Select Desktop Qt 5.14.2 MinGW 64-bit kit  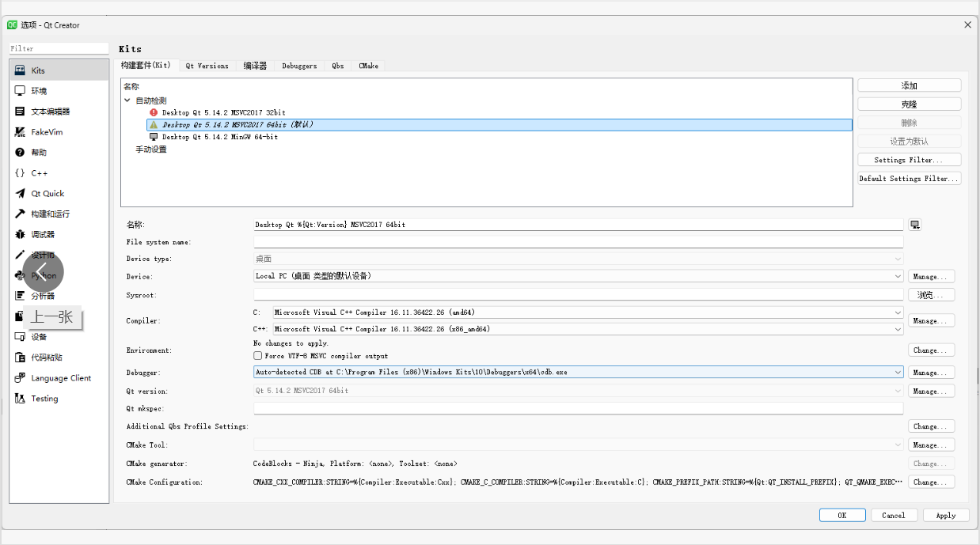(220, 137)
